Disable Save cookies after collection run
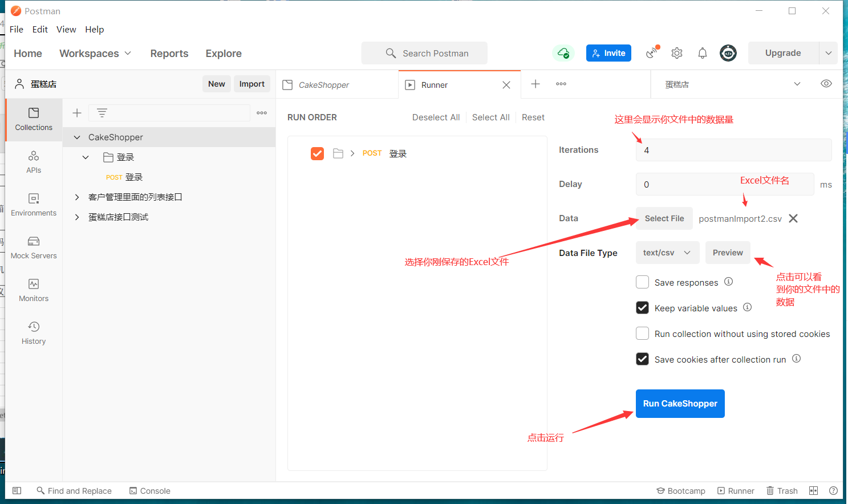This screenshot has height=504, width=848. pos(643,359)
